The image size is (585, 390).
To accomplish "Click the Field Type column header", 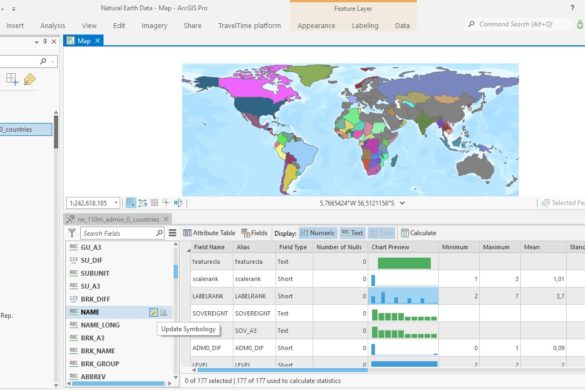I will click(293, 247).
